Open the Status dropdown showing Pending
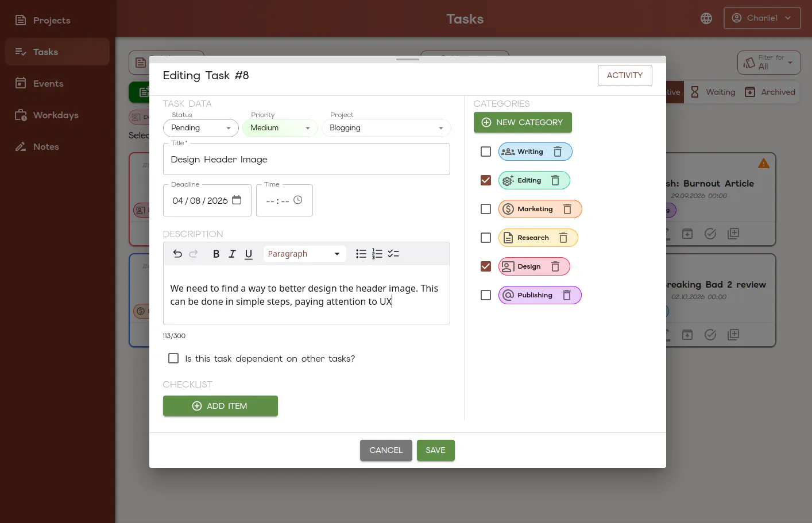This screenshot has height=523, width=812. [x=201, y=128]
